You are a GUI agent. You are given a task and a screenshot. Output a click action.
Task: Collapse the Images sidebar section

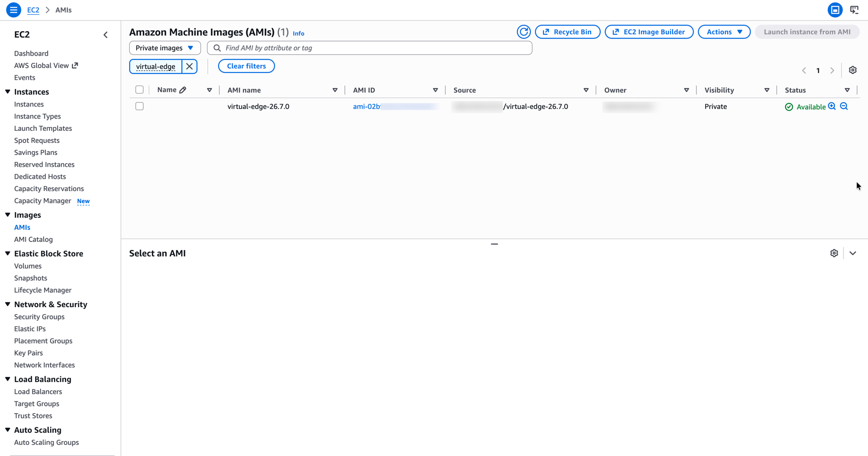click(x=8, y=215)
